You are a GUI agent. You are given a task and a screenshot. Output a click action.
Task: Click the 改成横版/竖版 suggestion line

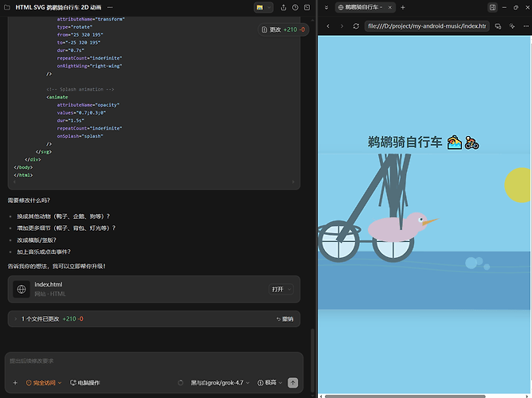tap(37, 240)
